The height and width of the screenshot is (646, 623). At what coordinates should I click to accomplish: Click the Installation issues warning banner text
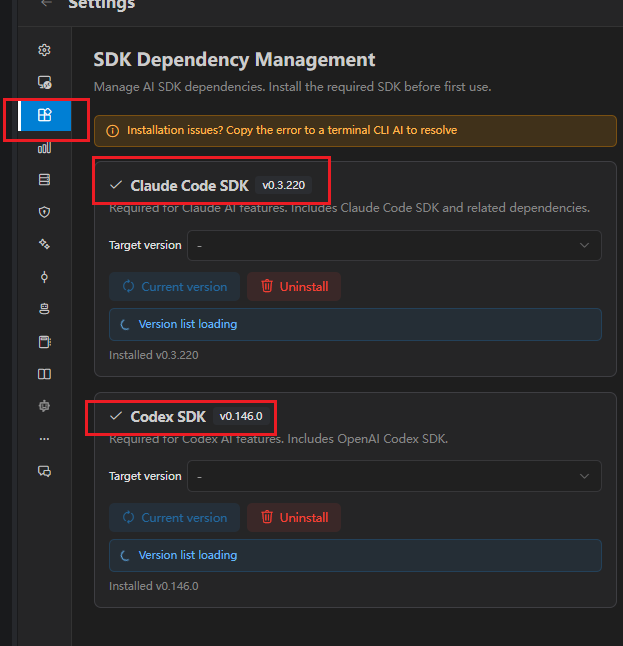point(292,130)
